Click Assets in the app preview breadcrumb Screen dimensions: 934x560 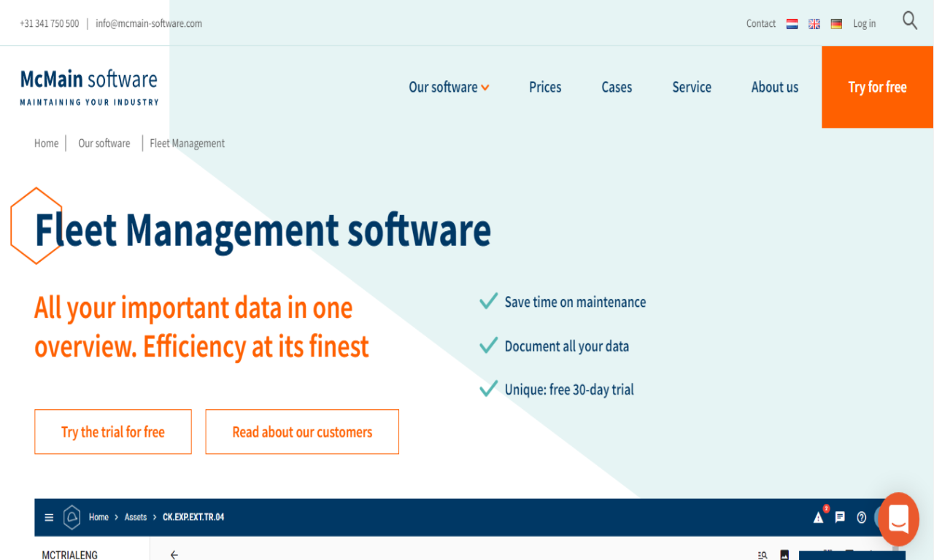pyautogui.click(x=136, y=517)
